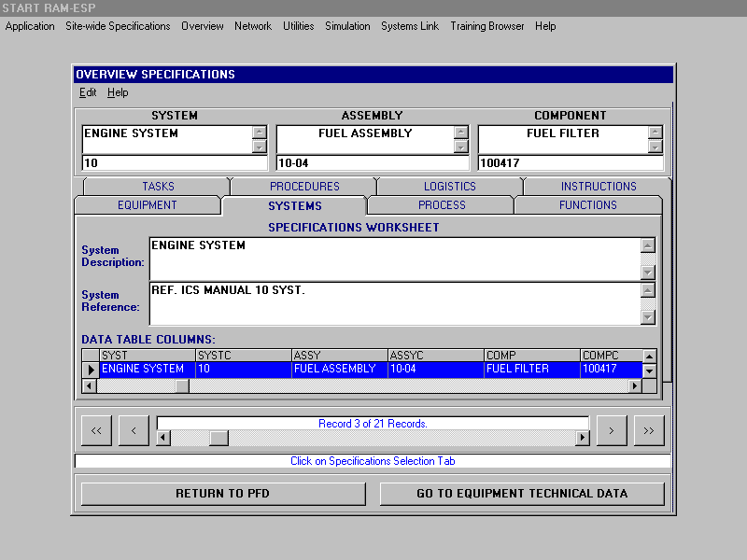Select ENGINE SYSTEM in SYSTEM list
The width and height of the screenshot is (747, 560).
131,133
